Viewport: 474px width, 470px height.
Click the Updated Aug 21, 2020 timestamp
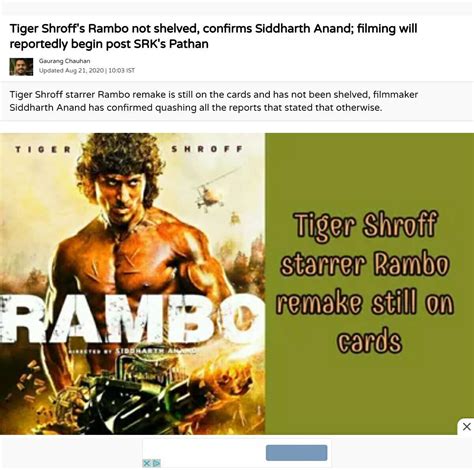tap(87, 70)
